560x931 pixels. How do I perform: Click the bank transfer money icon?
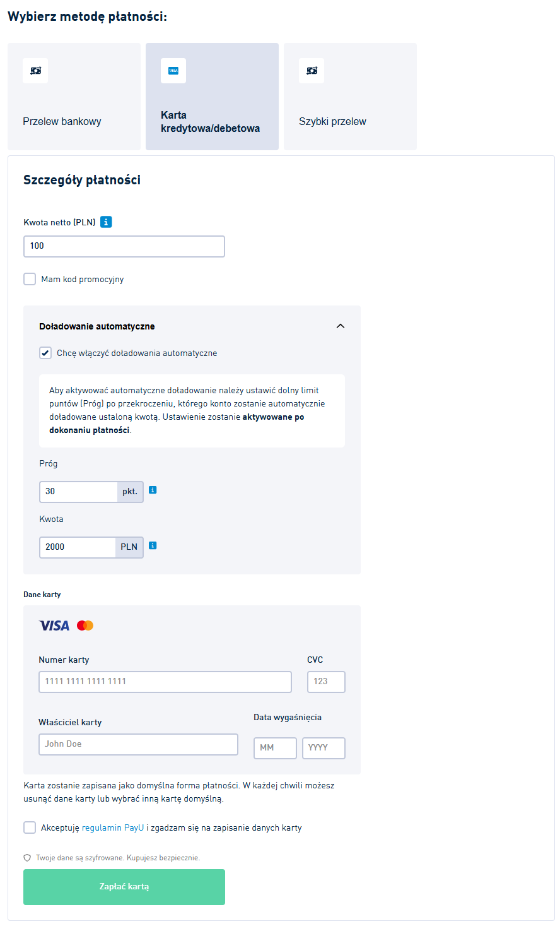35,71
